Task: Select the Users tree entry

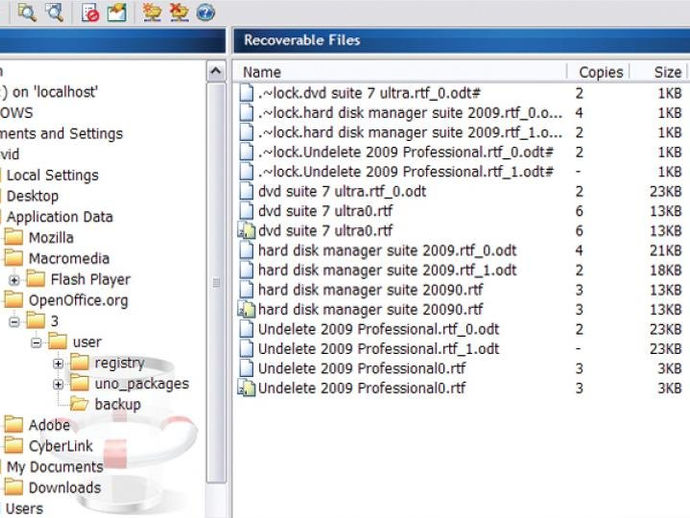Action: [x=24, y=508]
